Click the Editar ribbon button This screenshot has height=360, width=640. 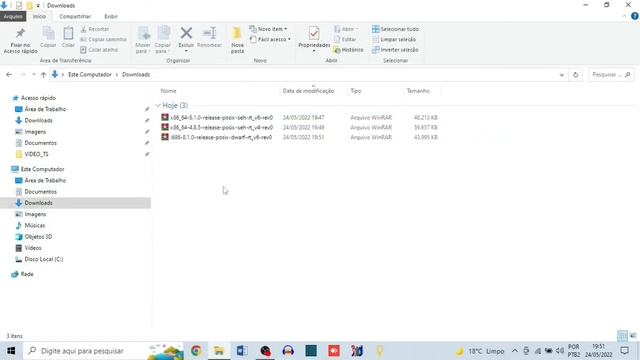[345, 39]
